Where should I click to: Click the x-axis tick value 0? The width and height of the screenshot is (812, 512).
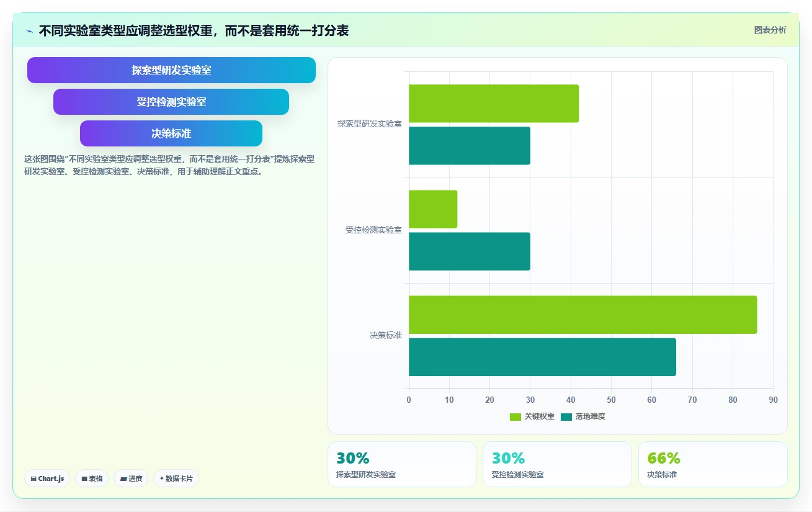[x=409, y=400]
